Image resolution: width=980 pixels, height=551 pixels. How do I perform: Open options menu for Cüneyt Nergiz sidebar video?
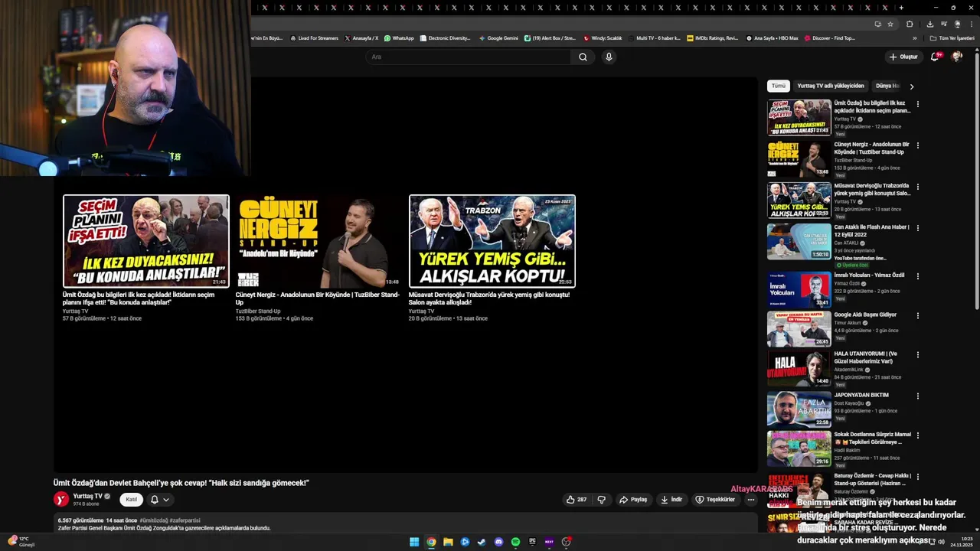click(918, 145)
